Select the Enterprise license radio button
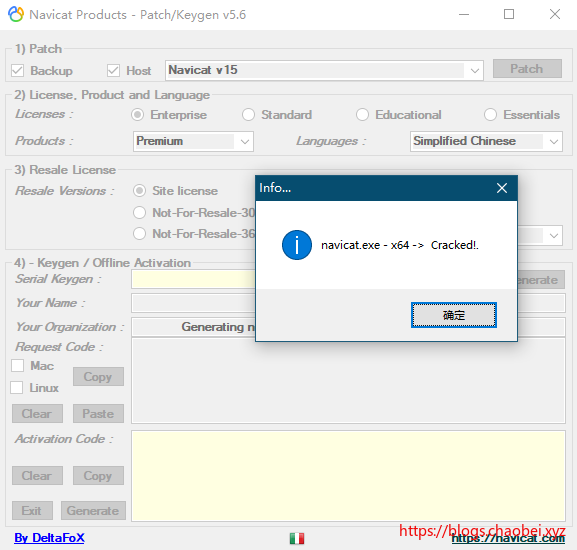 (x=138, y=115)
